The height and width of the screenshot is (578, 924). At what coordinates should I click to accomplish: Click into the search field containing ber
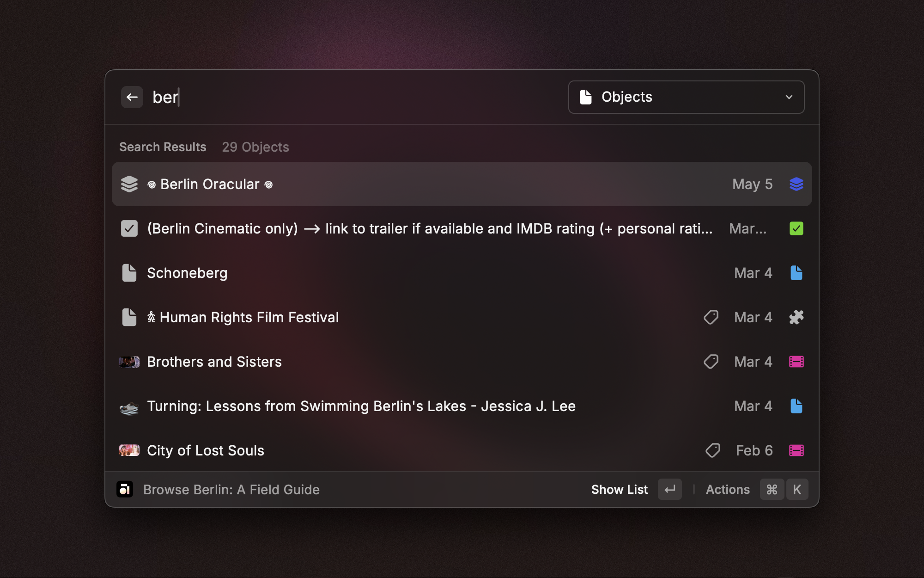coord(323,97)
